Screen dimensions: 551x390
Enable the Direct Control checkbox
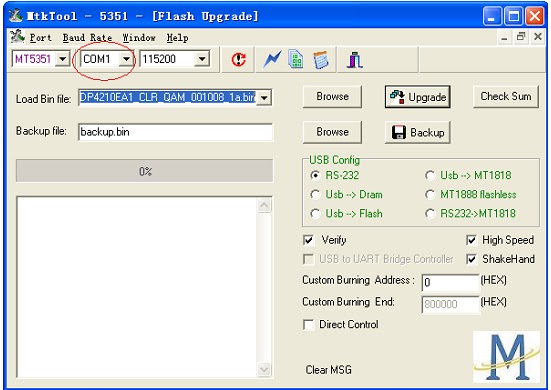[x=309, y=324]
